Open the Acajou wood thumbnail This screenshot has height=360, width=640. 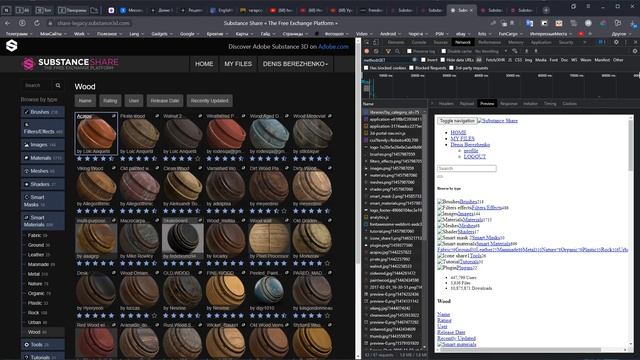tap(96, 133)
